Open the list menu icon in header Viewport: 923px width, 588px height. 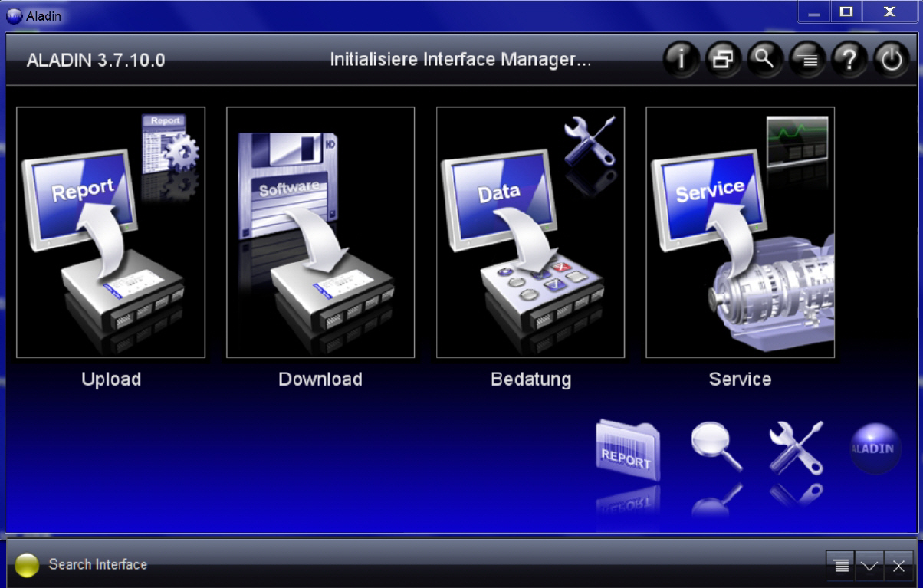806,60
